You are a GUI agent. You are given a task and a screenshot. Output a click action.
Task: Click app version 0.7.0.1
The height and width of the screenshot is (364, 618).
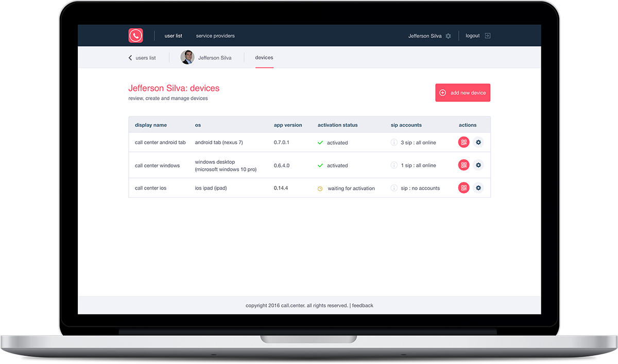coord(282,143)
